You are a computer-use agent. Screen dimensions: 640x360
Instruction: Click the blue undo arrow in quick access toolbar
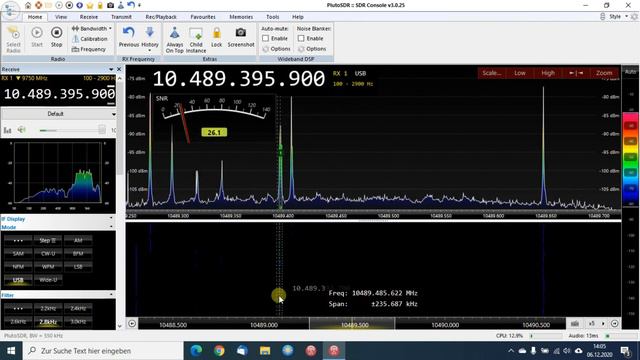click(131, 5)
